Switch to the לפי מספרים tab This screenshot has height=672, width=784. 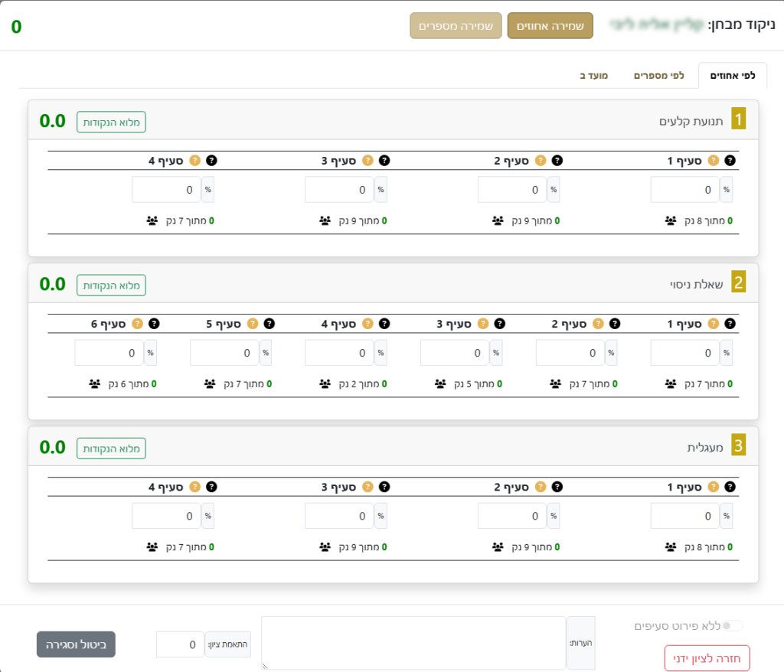(x=658, y=76)
